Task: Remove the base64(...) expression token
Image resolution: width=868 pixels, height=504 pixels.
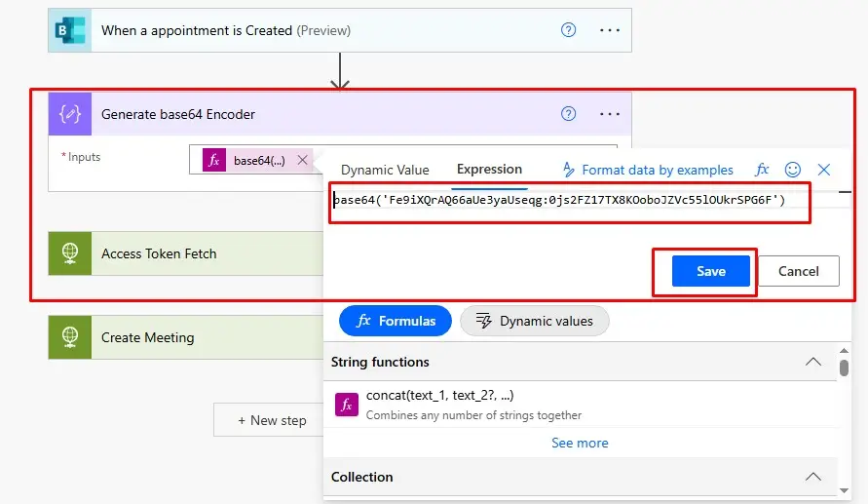Action: pyautogui.click(x=302, y=161)
